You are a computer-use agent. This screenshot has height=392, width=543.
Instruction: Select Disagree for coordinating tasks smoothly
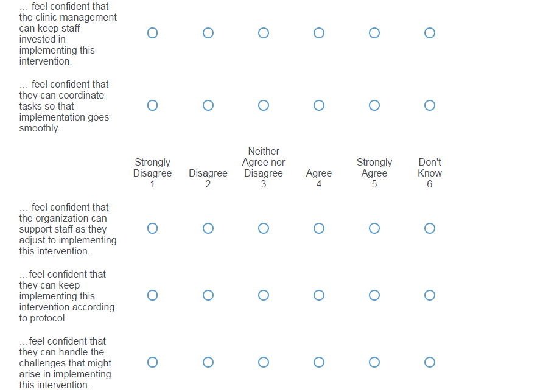pos(208,106)
